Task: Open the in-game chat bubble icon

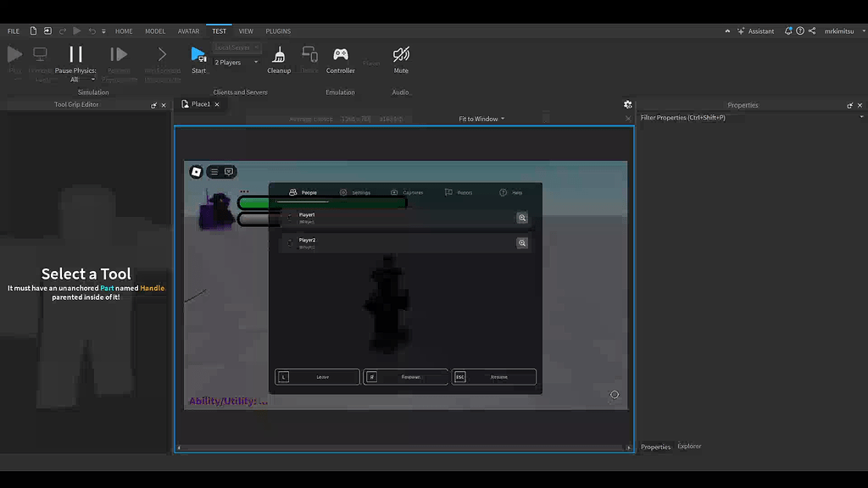Action: [x=229, y=172]
